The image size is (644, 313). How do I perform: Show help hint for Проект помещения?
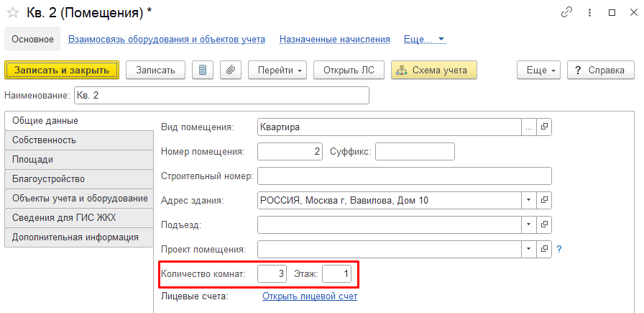[558, 249]
